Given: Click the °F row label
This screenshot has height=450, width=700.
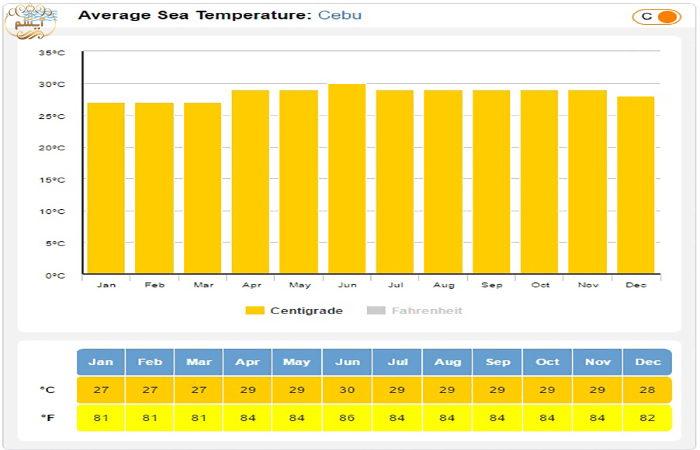Looking at the screenshot, I should [x=47, y=418].
